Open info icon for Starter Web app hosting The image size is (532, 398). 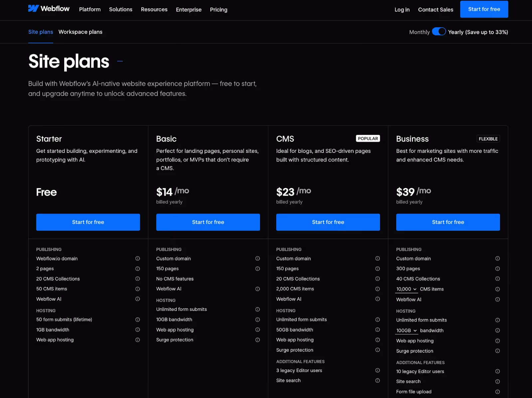tap(138, 340)
